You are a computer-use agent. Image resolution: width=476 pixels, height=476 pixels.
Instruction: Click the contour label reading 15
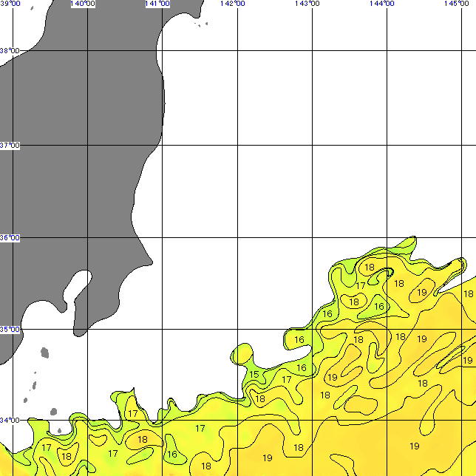[254, 375]
